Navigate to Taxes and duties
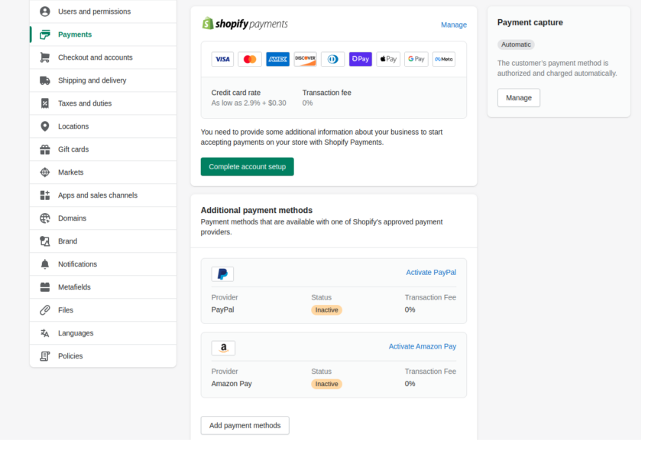 (x=103, y=103)
